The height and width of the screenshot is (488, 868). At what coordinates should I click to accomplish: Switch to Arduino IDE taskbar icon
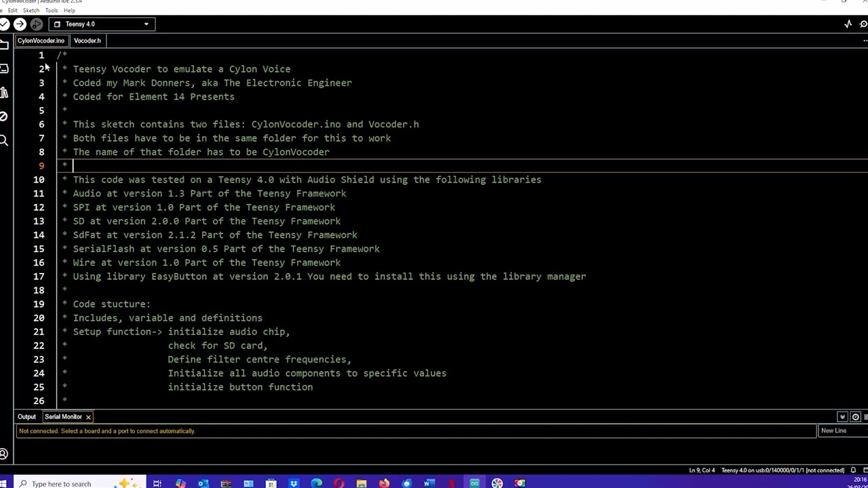[475, 483]
